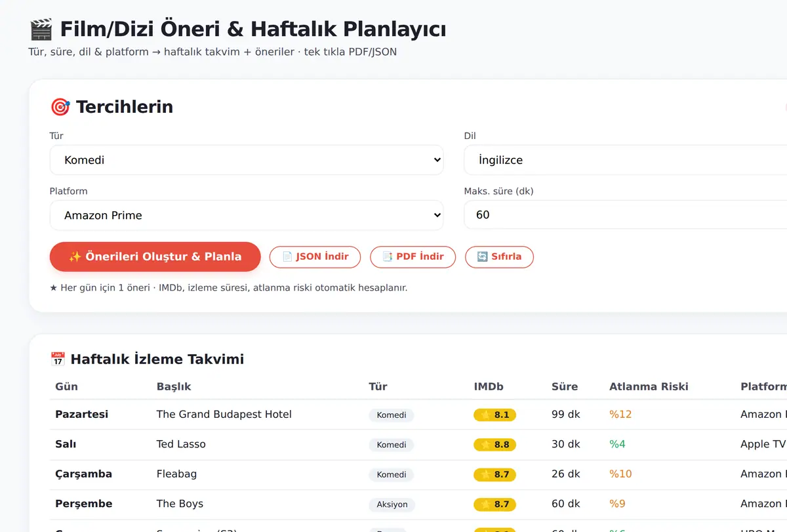Click the Apple TV platform cell
The image size is (787, 532).
click(763, 444)
